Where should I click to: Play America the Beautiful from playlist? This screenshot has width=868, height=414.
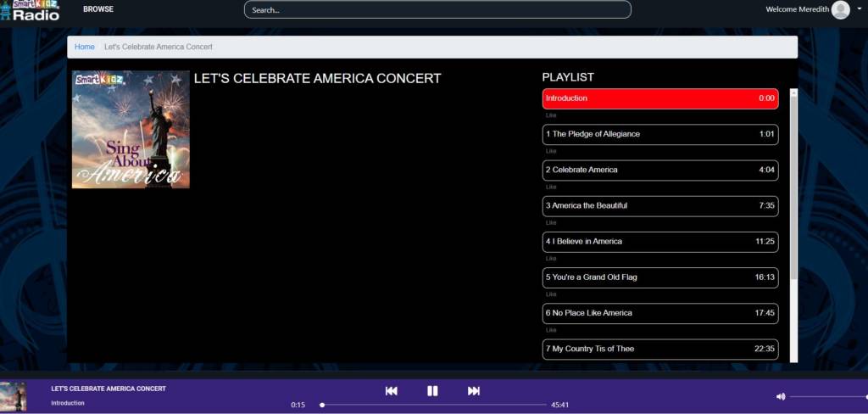pyautogui.click(x=659, y=206)
